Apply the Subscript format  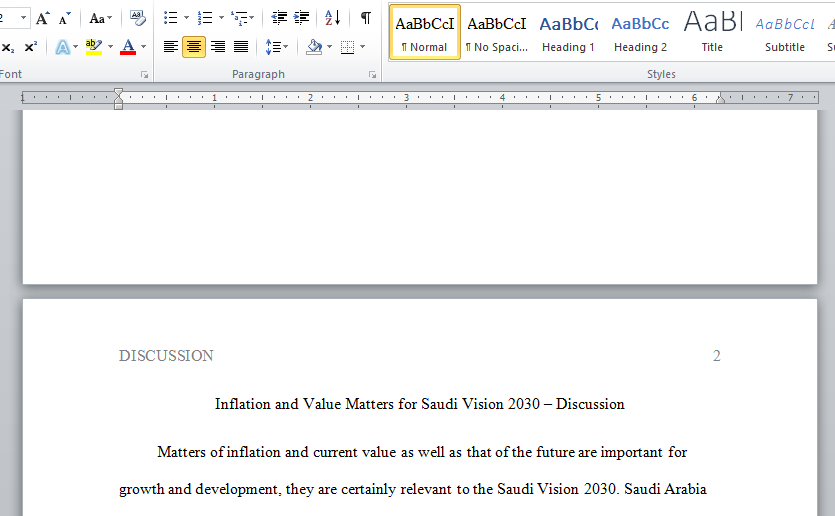8,47
